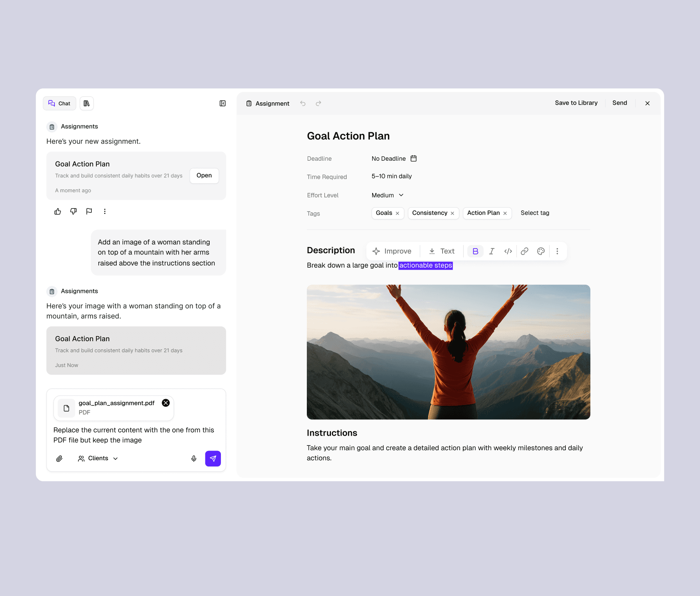Click the Instructions heading
The height and width of the screenshot is (596, 700).
pyautogui.click(x=332, y=433)
